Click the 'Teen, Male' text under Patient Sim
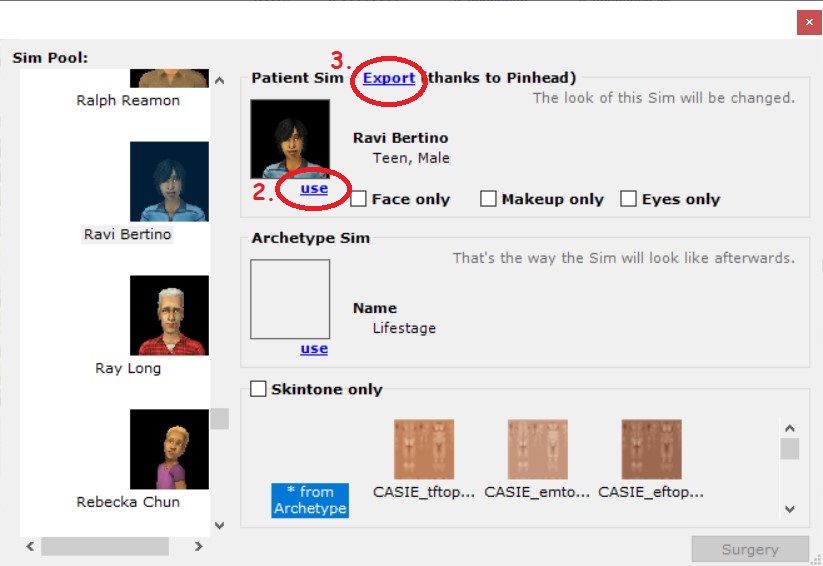The height and width of the screenshot is (566, 823). point(411,158)
